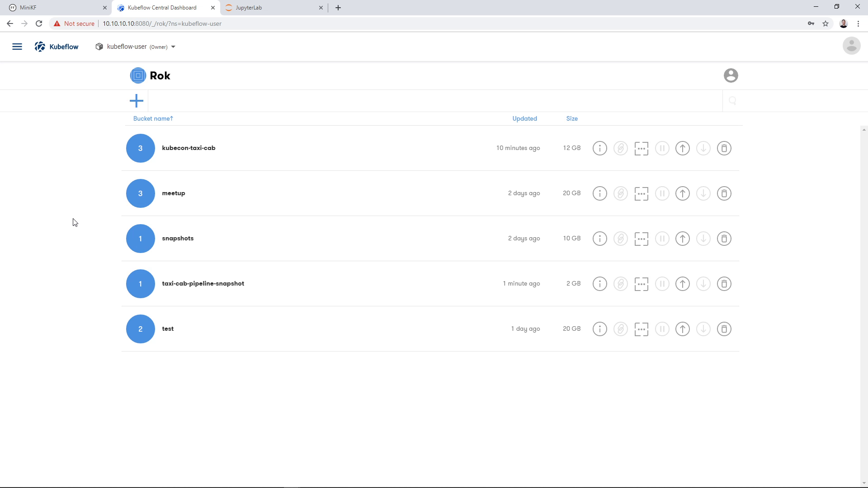Screen dimensions: 868x488
Task: Show info for test bucket
Action: [599, 329]
